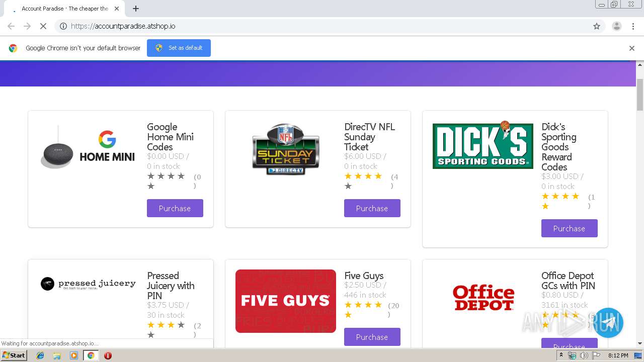Click the URL address field
The height and width of the screenshot is (362, 644).
click(x=330, y=26)
